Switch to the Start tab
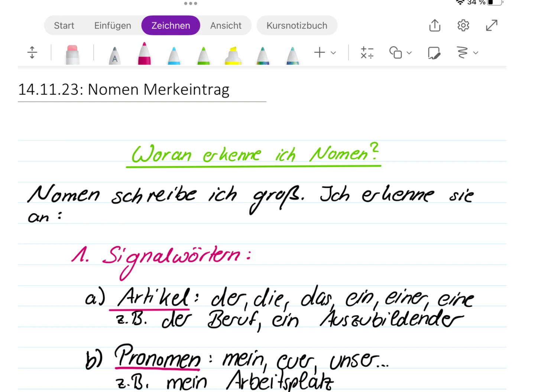This screenshot has width=535, height=392. pyautogui.click(x=64, y=26)
